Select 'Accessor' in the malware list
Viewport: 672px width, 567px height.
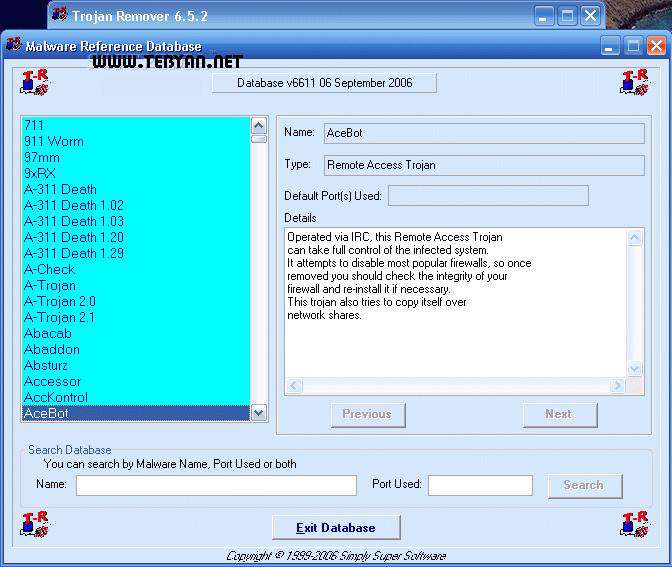click(135, 381)
